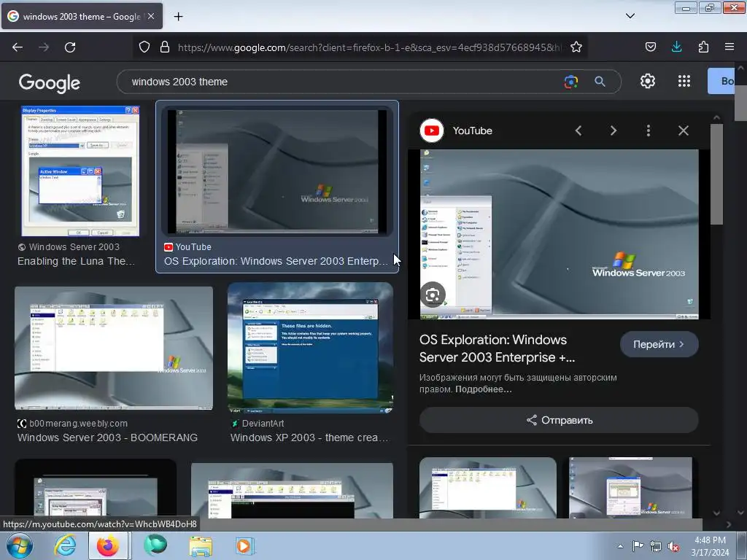Click the 'Enabling the Luna The...' caption link

click(x=76, y=261)
